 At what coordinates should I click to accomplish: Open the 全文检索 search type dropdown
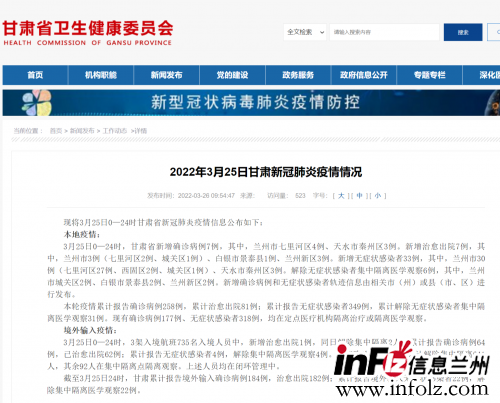(305, 32)
